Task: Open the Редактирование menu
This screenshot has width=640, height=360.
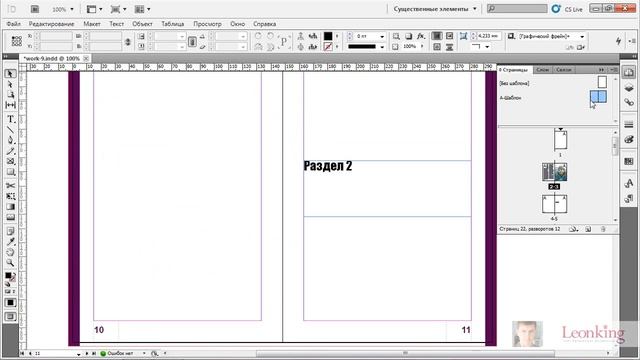Action: click(51, 24)
